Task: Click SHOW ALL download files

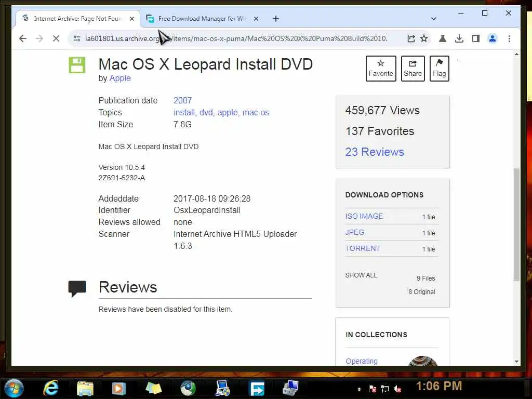Action: tap(361, 275)
